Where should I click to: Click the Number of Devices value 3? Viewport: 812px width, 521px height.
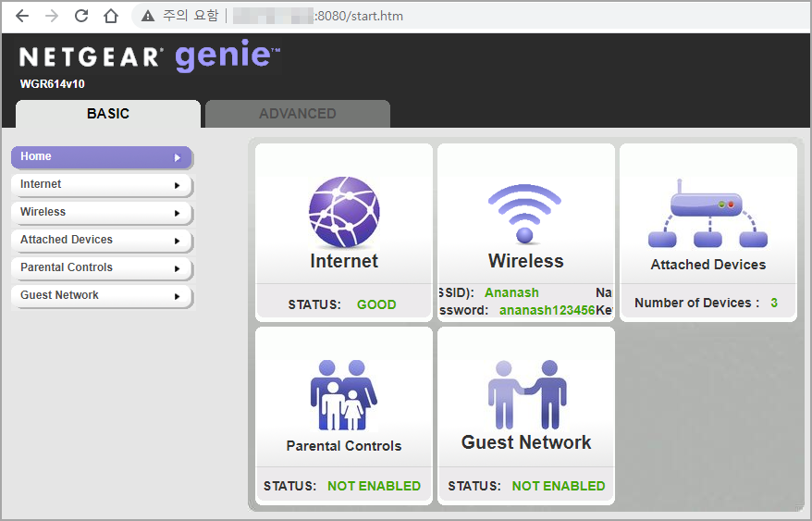[774, 303]
